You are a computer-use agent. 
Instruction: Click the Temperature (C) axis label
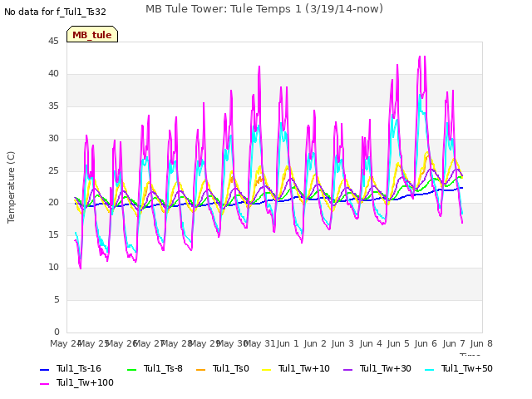point(11,187)
